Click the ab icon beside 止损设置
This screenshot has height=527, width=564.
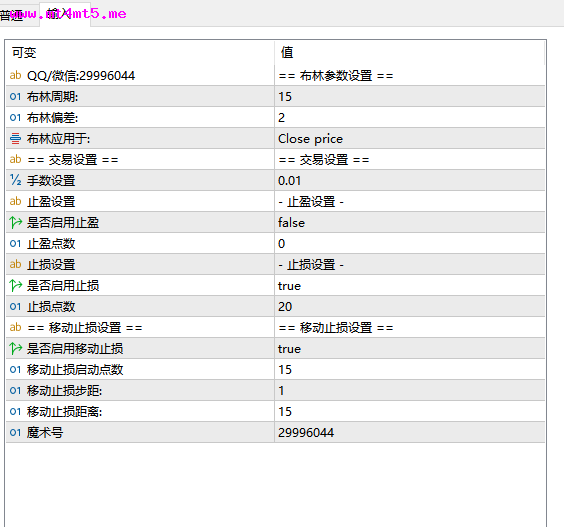tap(15, 264)
